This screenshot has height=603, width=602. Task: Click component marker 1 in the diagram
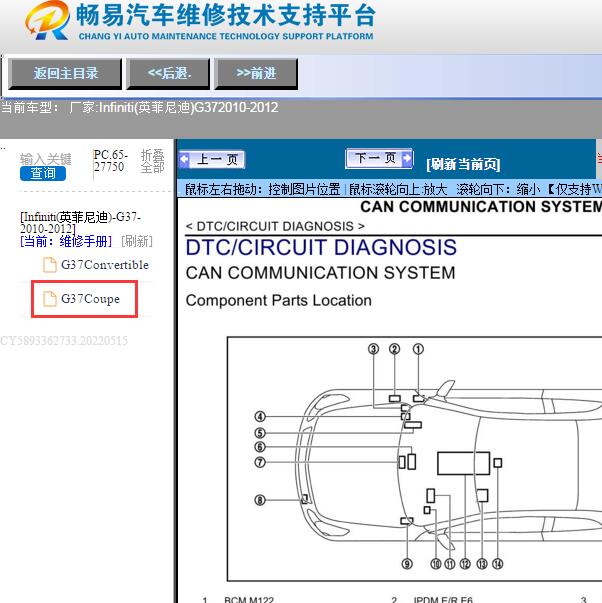click(418, 349)
